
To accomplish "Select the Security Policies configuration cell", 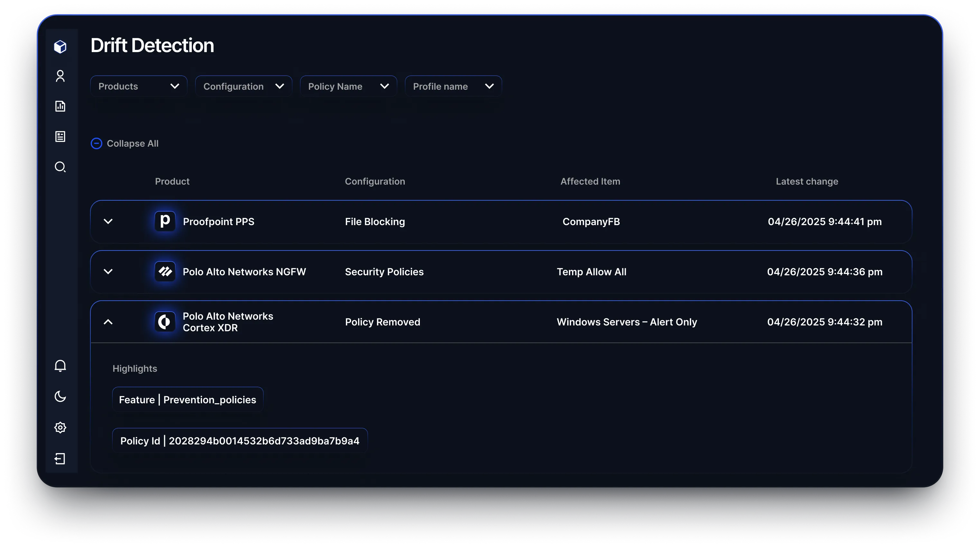I will [x=384, y=271].
